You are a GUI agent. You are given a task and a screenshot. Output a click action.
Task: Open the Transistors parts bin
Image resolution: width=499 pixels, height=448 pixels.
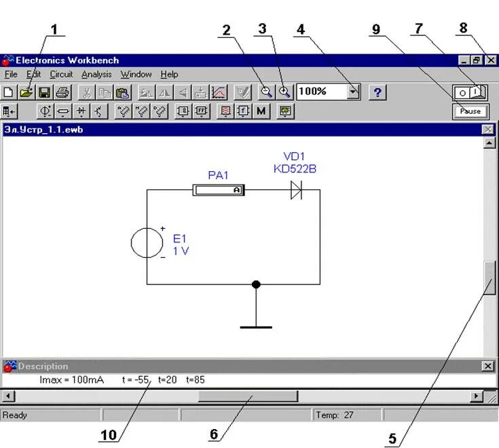click(x=98, y=111)
